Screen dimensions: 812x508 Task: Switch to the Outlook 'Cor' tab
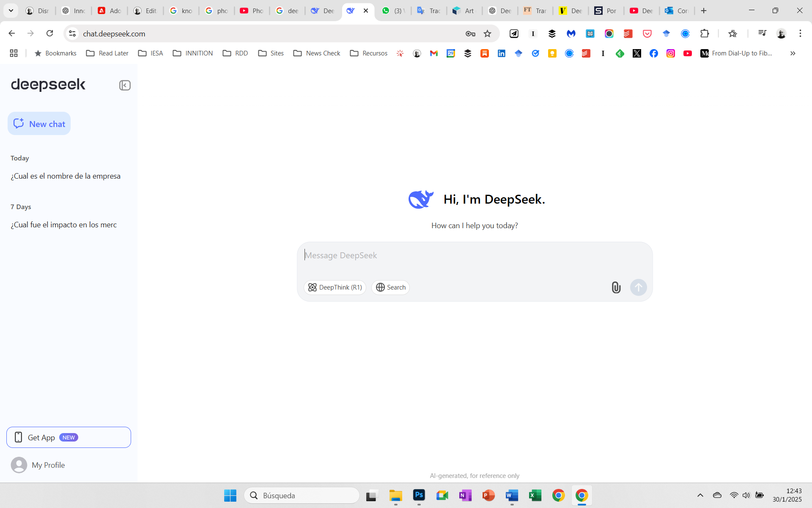tap(677, 11)
